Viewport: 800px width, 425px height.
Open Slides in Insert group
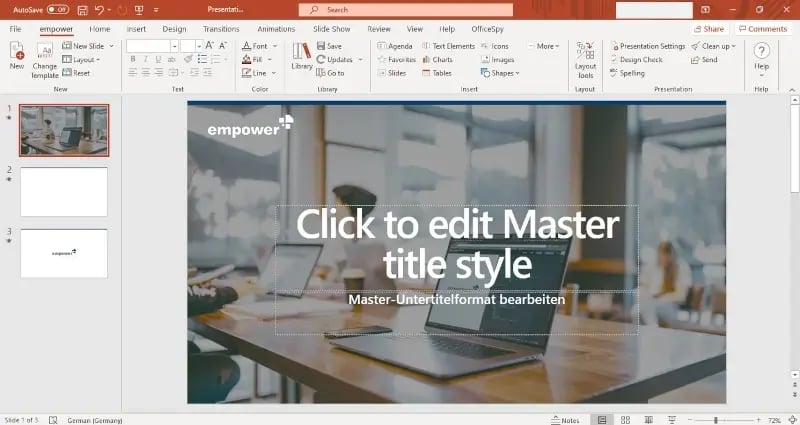click(392, 73)
